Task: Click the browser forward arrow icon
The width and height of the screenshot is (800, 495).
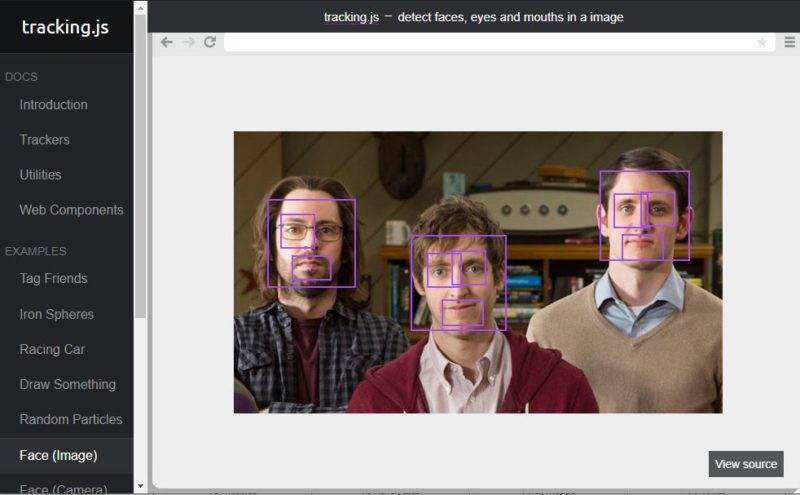Action: click(188, 42)
